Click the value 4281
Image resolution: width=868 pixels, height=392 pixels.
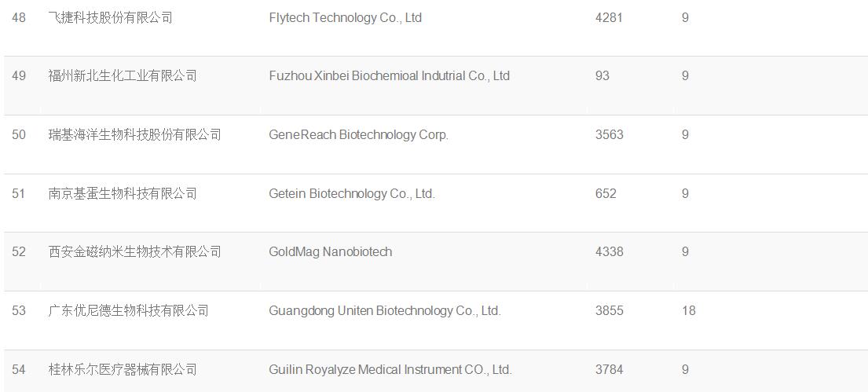point(609,18)
